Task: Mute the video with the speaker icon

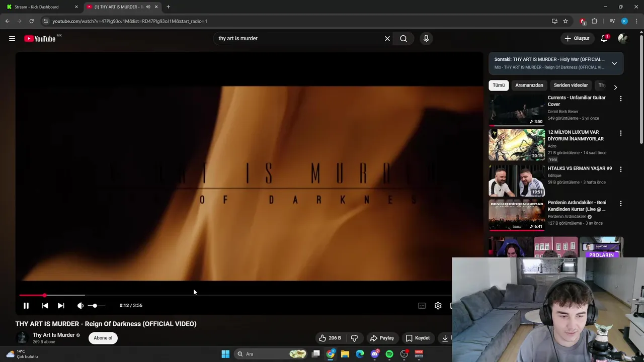Action: [x=80, y=306]
